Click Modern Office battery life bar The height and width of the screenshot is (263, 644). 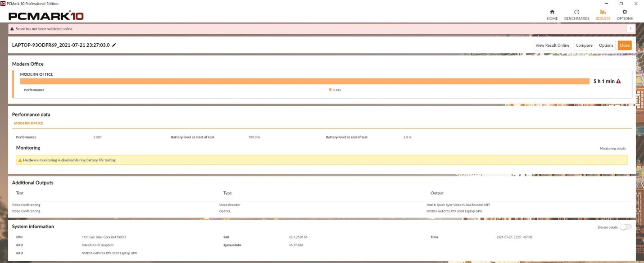305,82
